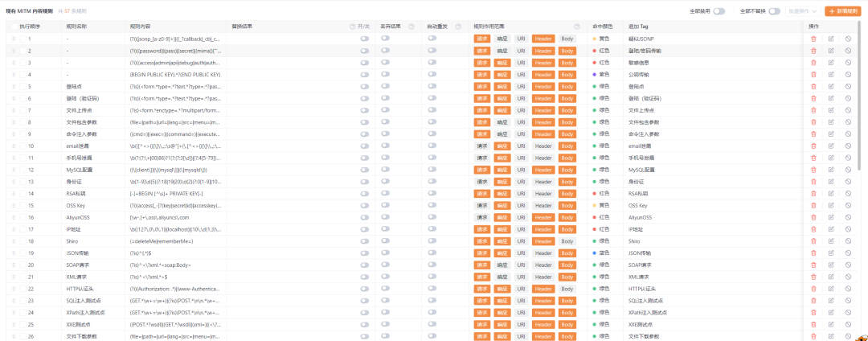
Task: Tick the select-all checkbox in the table header
Action: click(14, 27)
